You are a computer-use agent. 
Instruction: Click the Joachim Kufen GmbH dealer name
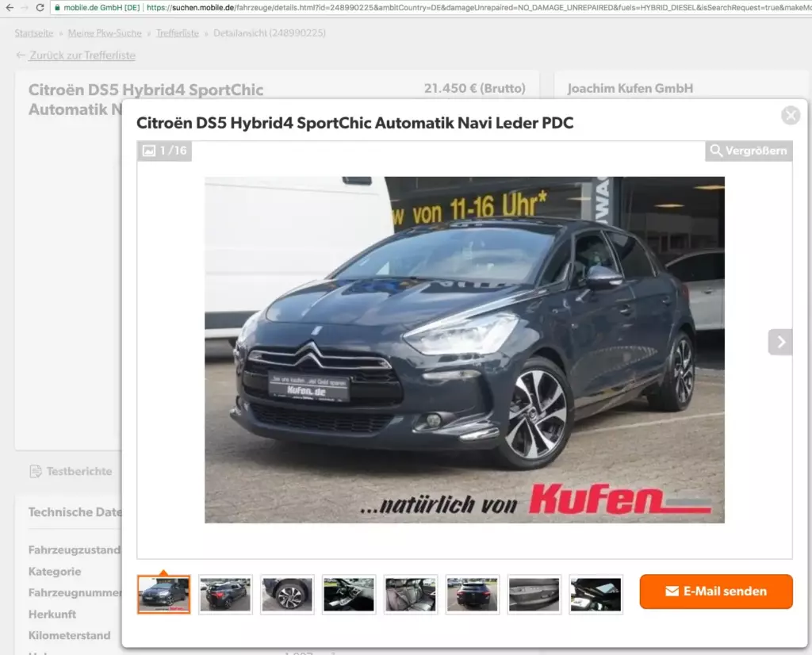click(x=630, y=89)
